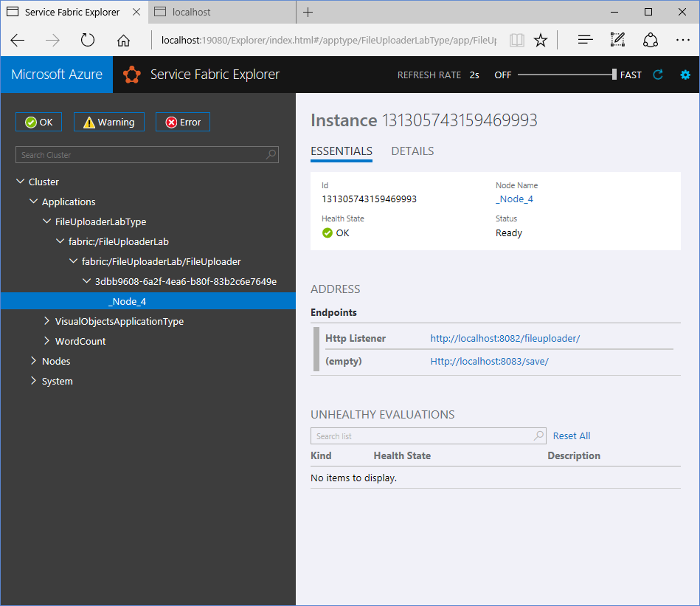Click the refresh rate slider handle
Viewport: 700px width, 606px height.
(x=614, y=75)
